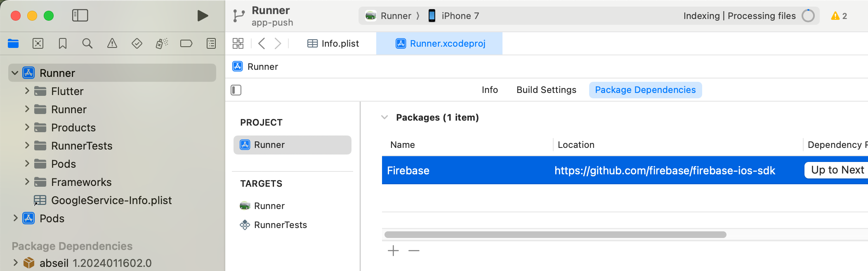This screenshot has width=868, height=271.
Task: Select the Frameworks folder row
Action: click(x=112, y=182)
